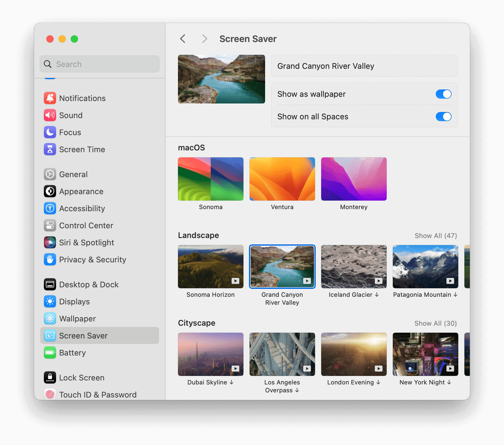
Task: Click download arrow next to New York Night
Action: point(449,382)
